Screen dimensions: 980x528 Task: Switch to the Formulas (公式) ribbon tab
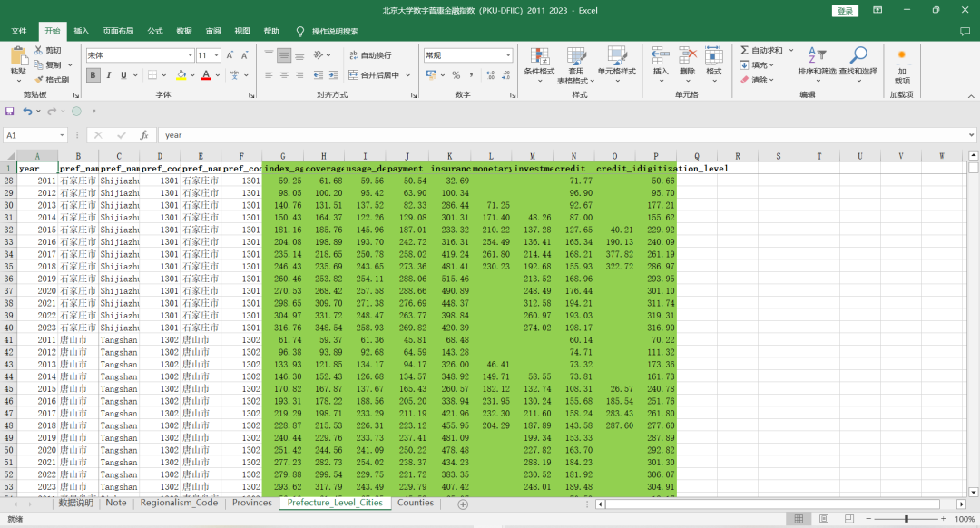pos(155,31)
